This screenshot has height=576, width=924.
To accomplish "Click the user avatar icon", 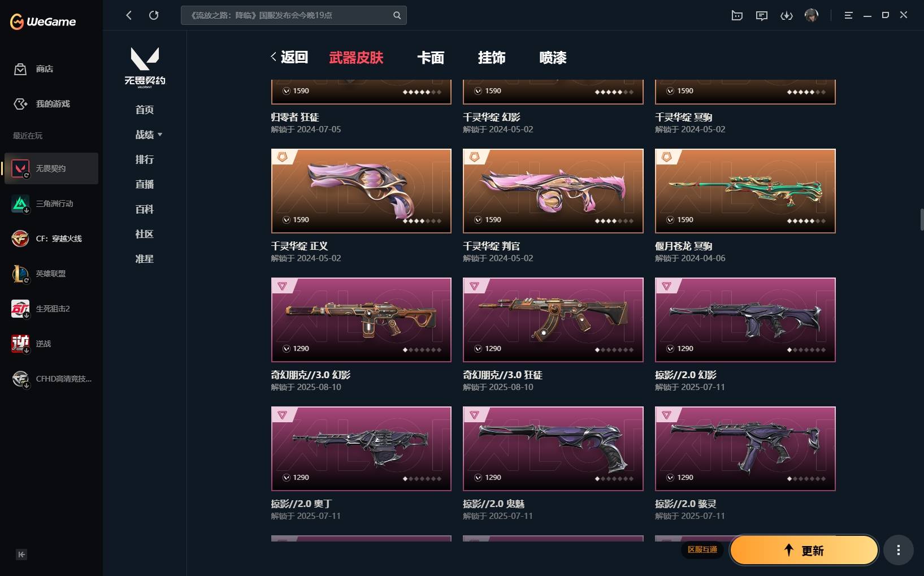I will [x=812, y=15].
